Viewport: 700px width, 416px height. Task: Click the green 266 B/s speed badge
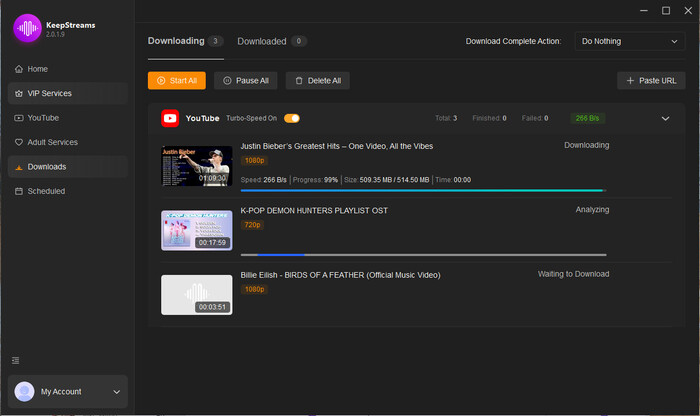click(587, 118)
